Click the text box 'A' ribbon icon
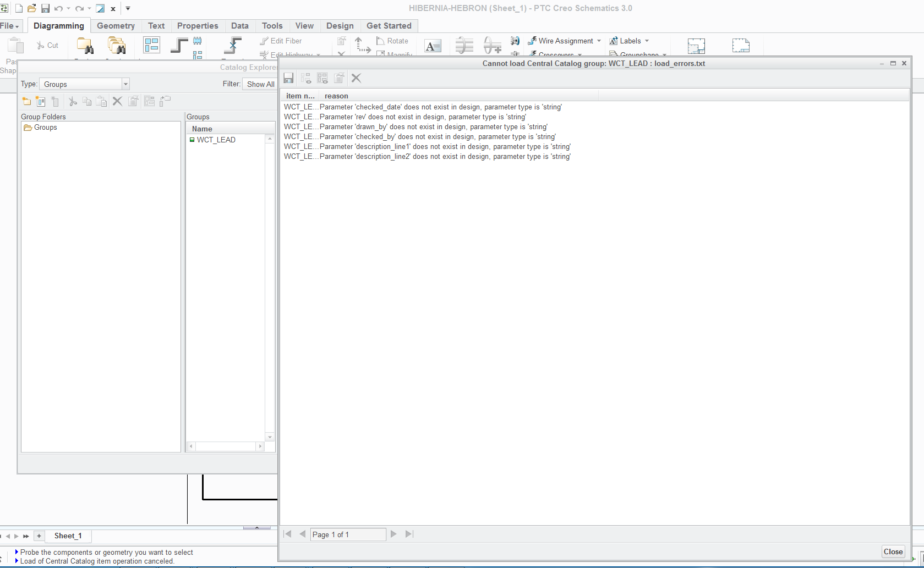Screen dimensions: 924x568 coord(433,46)
